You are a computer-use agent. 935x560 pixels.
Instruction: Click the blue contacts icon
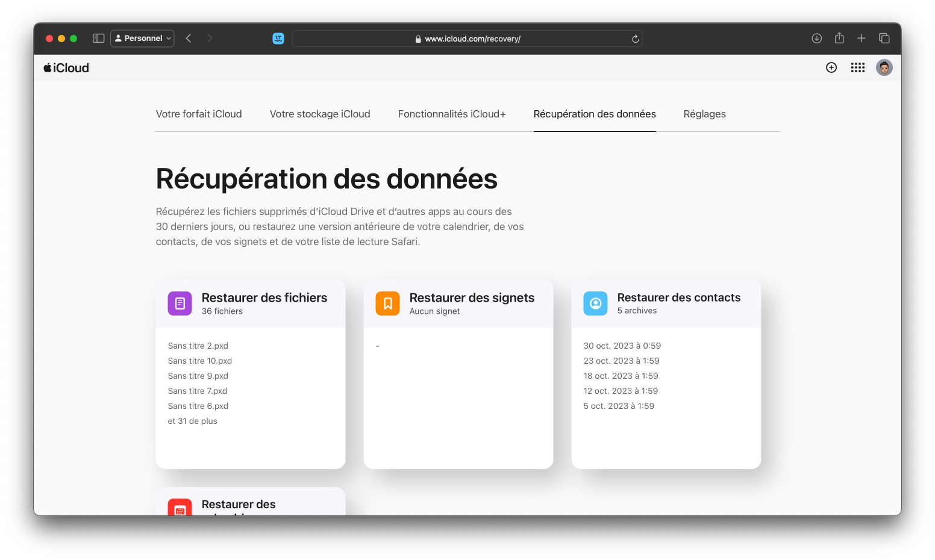(595, 303)
